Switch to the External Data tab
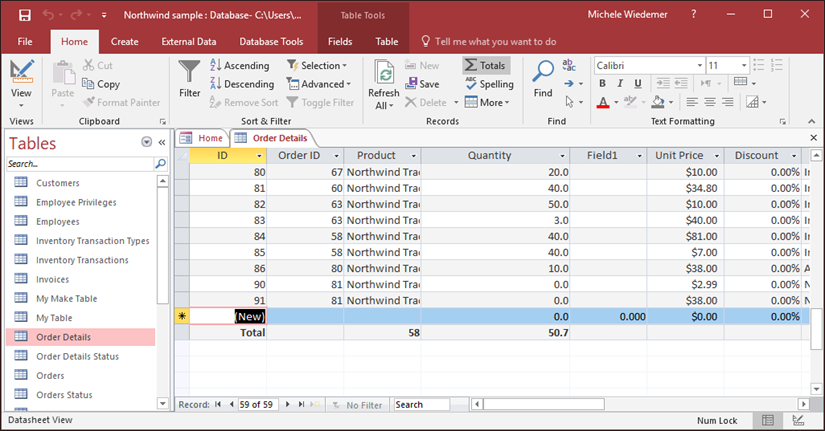The width and height of the screenshot is (825, 431). point(189,42)
